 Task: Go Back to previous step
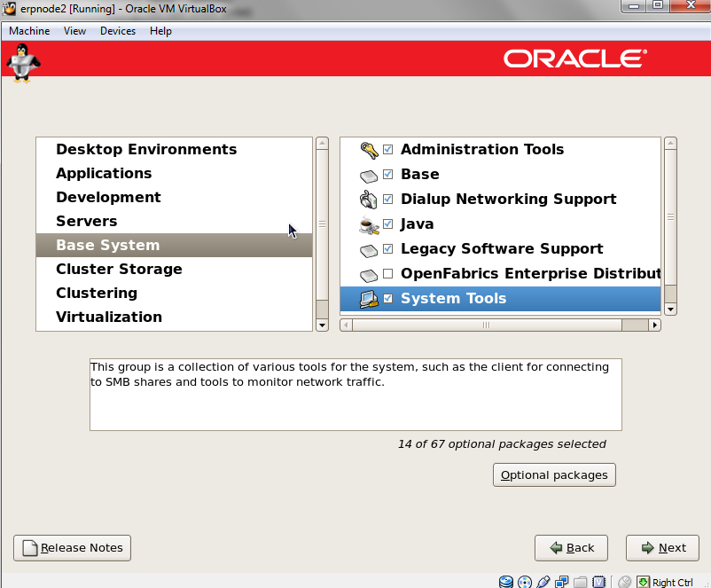[x=571, y=548]
